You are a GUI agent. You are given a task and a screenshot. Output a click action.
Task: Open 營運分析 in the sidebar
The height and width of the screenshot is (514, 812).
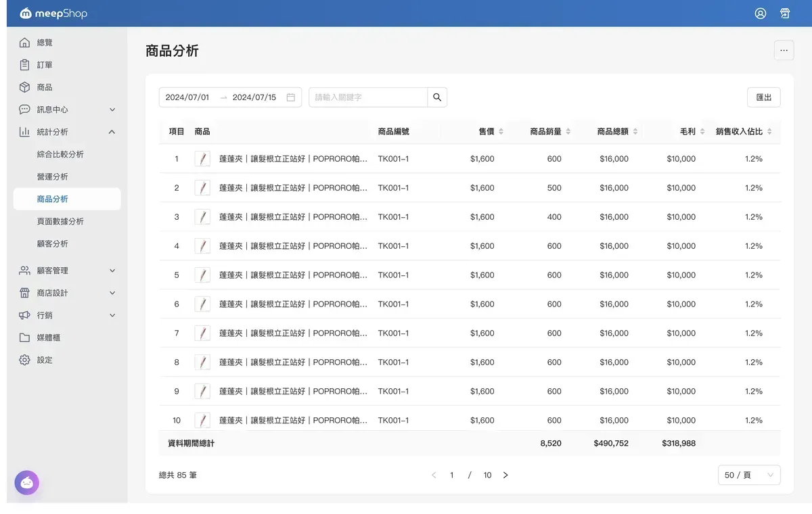click(53, 177)
